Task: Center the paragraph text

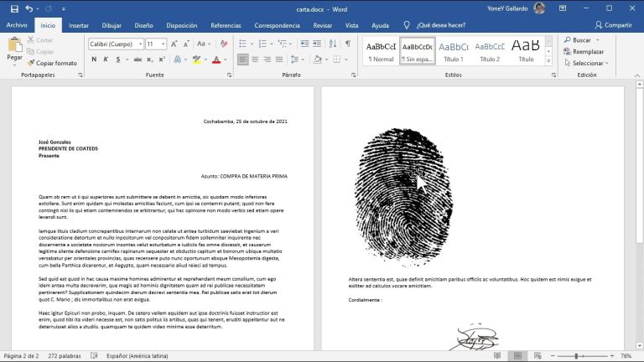Action: pyautogui.click(x=255, y=59)
